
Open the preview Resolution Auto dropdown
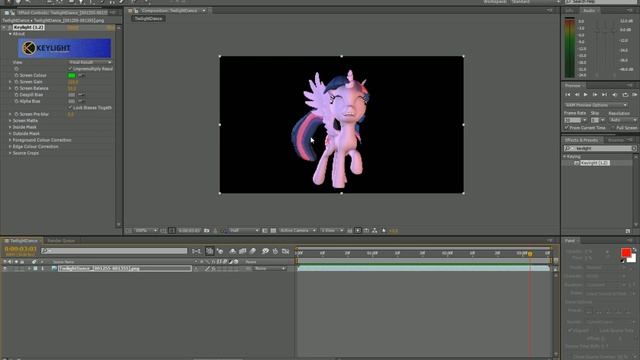click(623, 120)
